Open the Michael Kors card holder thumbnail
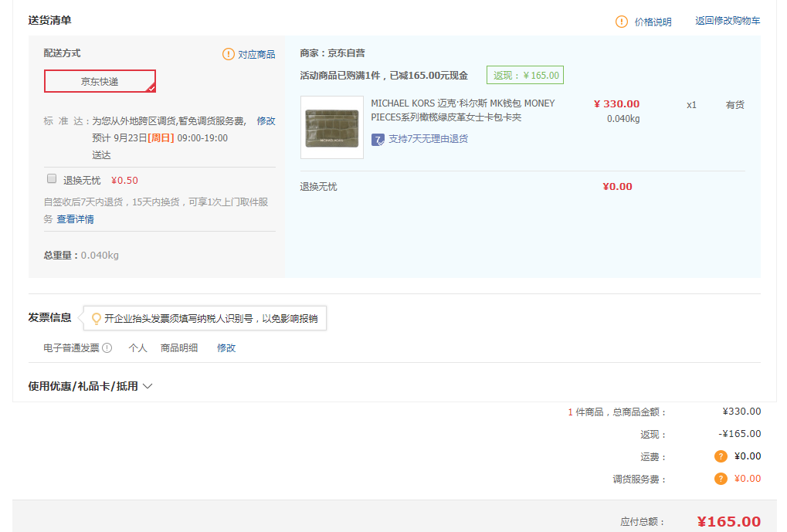Screen dimensions: 787x532 (x=331, y=127)
